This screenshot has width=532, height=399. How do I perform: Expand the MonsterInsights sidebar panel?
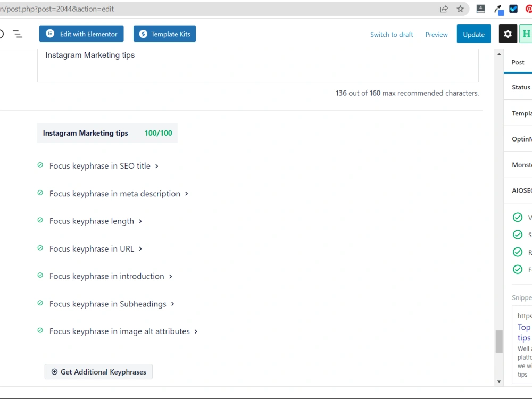coord(518,164)
